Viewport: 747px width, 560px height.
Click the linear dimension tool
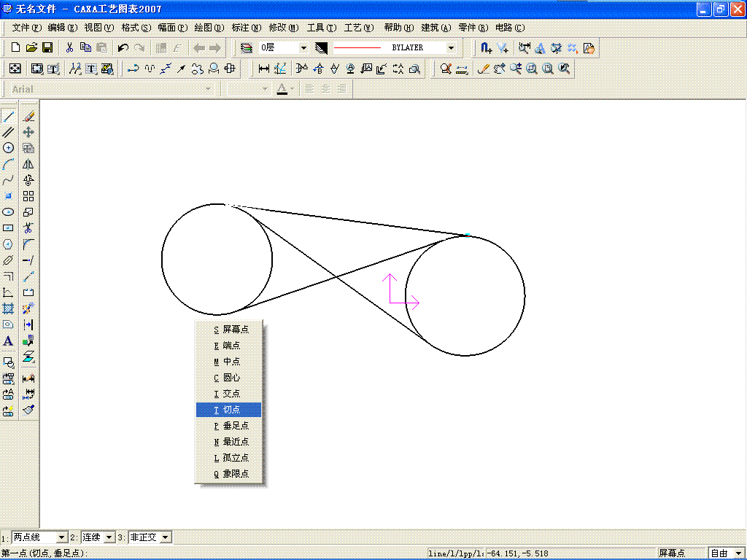[264, 69]
